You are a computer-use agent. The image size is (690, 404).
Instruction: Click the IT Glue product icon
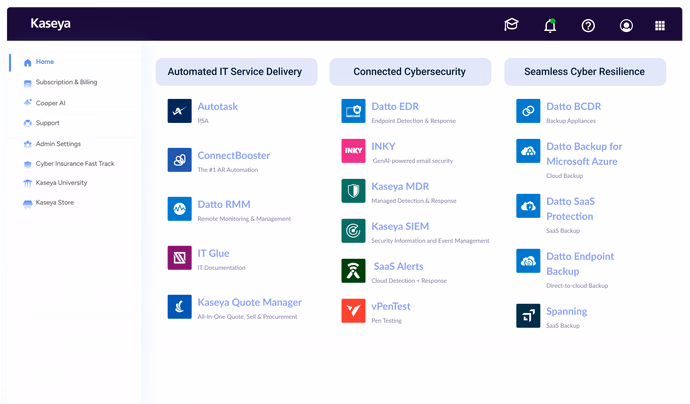[180, 257]
